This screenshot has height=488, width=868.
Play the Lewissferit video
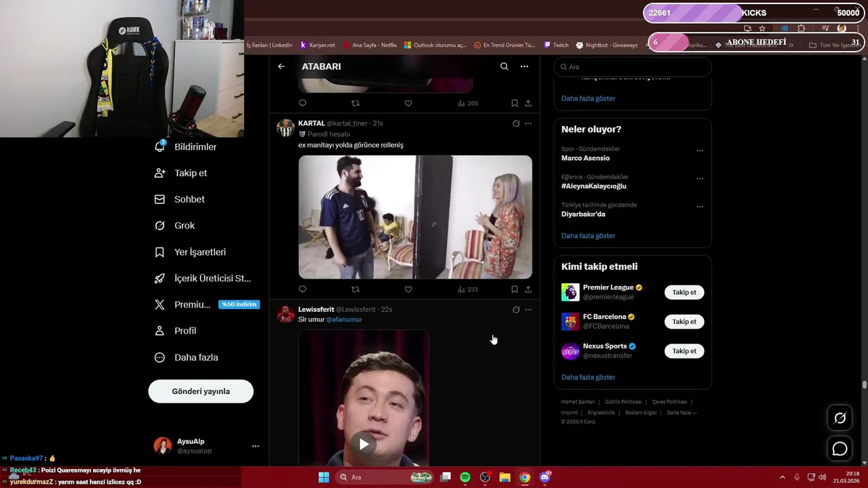tap(364, 444)
